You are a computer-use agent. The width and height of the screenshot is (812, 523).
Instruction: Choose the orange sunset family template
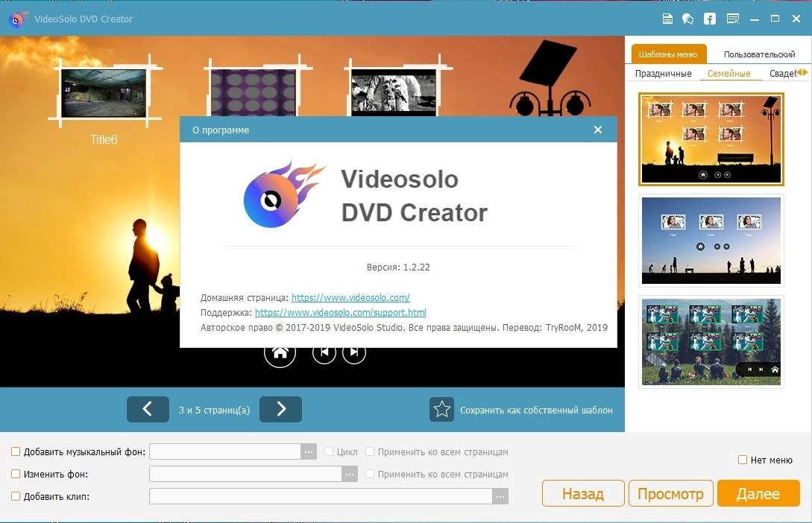point(711,139)
